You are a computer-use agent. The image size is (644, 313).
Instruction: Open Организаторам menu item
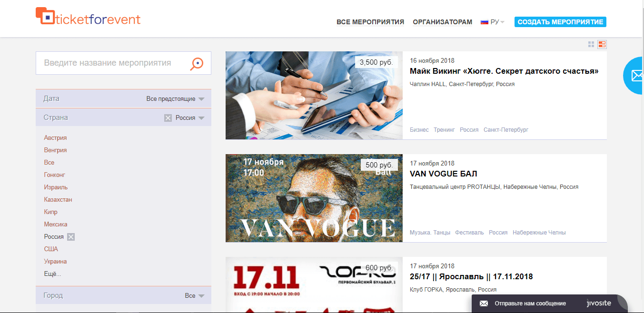pyautogui.click(x=443, y=22)
